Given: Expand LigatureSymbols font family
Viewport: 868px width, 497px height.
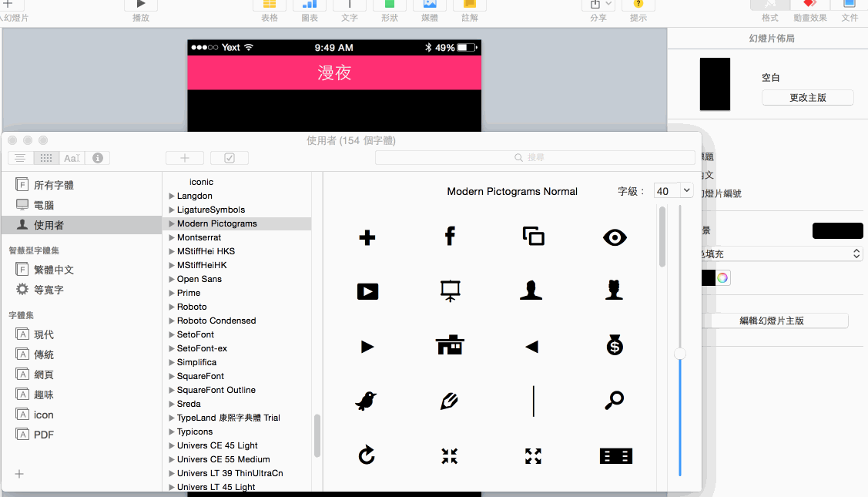Looking at the screenshot, I should (172, 210).
